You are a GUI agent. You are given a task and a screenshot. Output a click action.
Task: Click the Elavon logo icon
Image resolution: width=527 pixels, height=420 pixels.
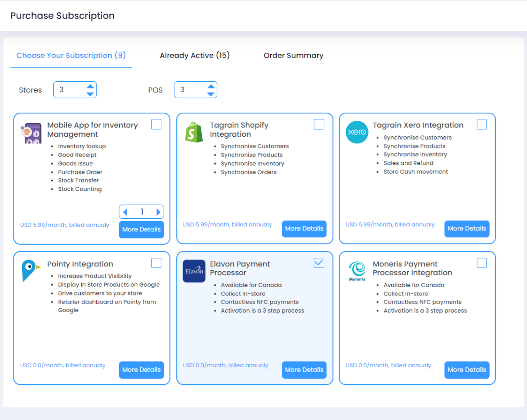pyautogui.click(x=194, y=271)
